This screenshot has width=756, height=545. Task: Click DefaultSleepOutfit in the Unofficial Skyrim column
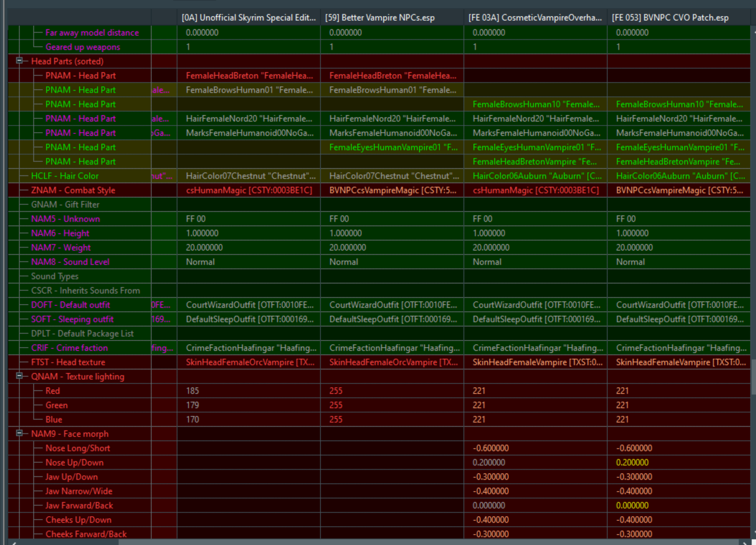[x=250, y=319]
